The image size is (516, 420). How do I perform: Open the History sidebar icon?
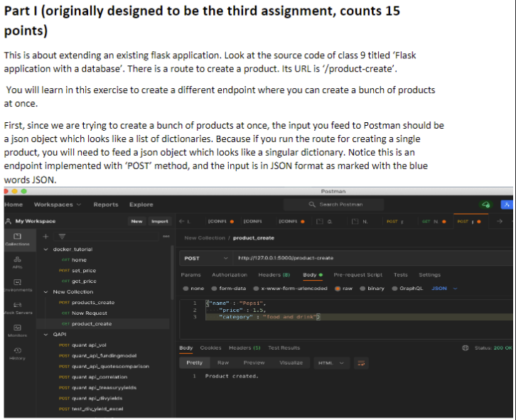18,353
